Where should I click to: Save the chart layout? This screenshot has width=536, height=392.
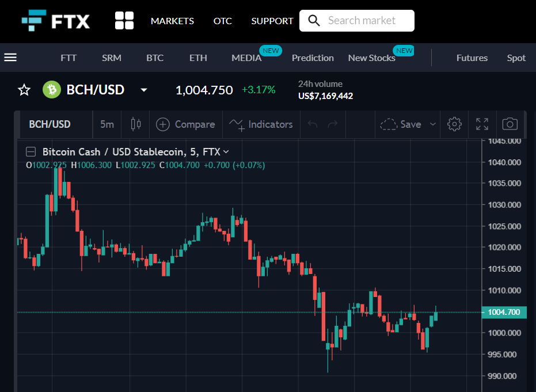point(401,124)
